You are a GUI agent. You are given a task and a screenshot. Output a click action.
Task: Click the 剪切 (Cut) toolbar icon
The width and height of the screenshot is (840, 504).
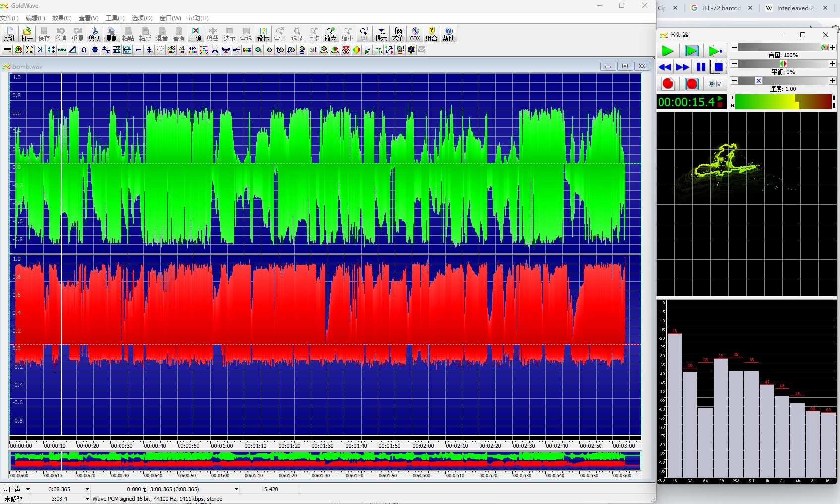(94, 34)
